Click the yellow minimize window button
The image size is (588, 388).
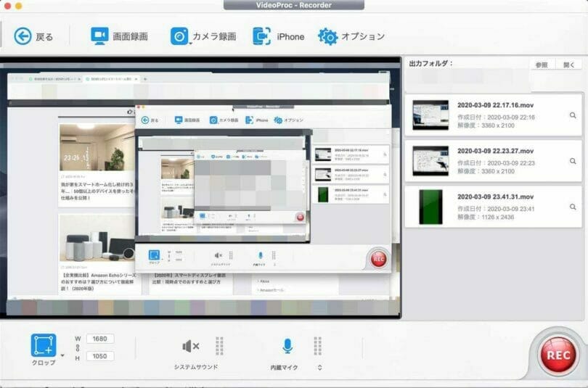point(19,6)
